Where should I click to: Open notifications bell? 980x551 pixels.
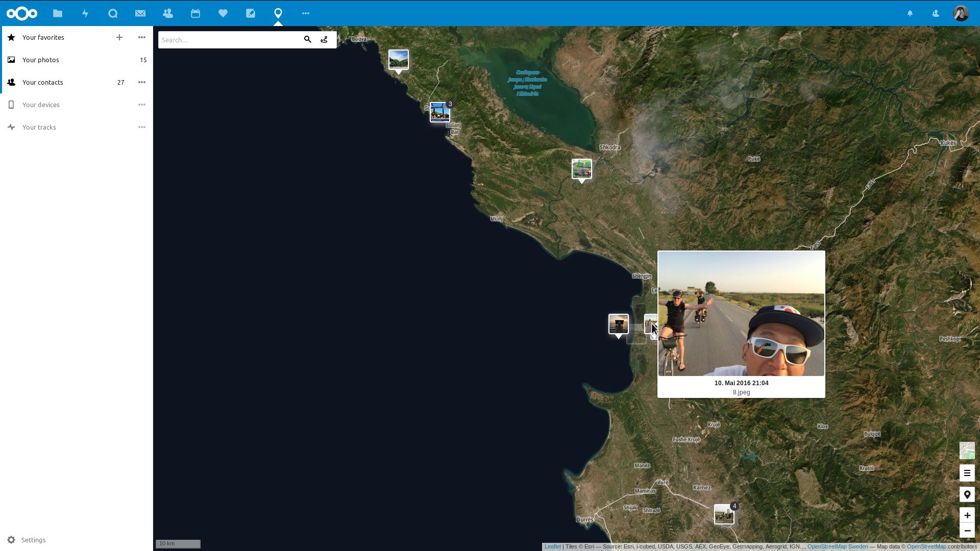coord(910,13)
